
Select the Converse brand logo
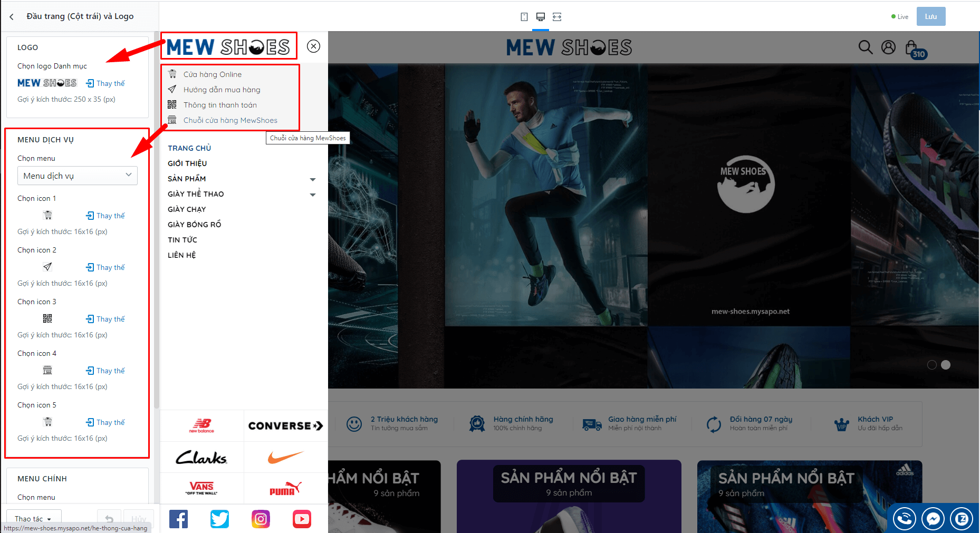285,425
